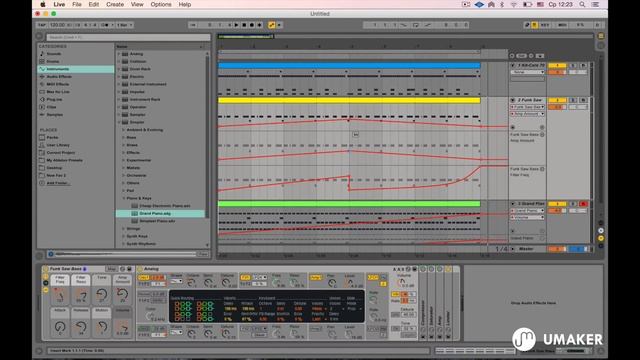
Task: Open the Live menu
Action: [59, 4]
